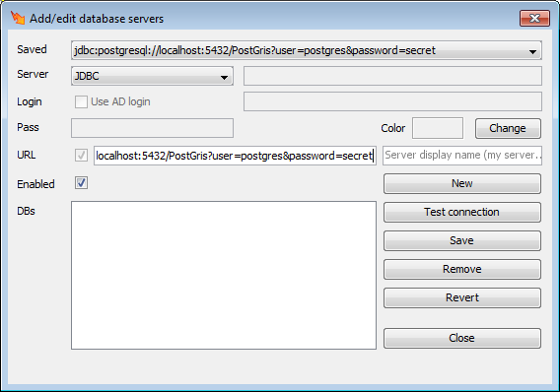Toggle the Enabled checkbox
This screenshot has width=560, height=392.
[x=81, y=183]
